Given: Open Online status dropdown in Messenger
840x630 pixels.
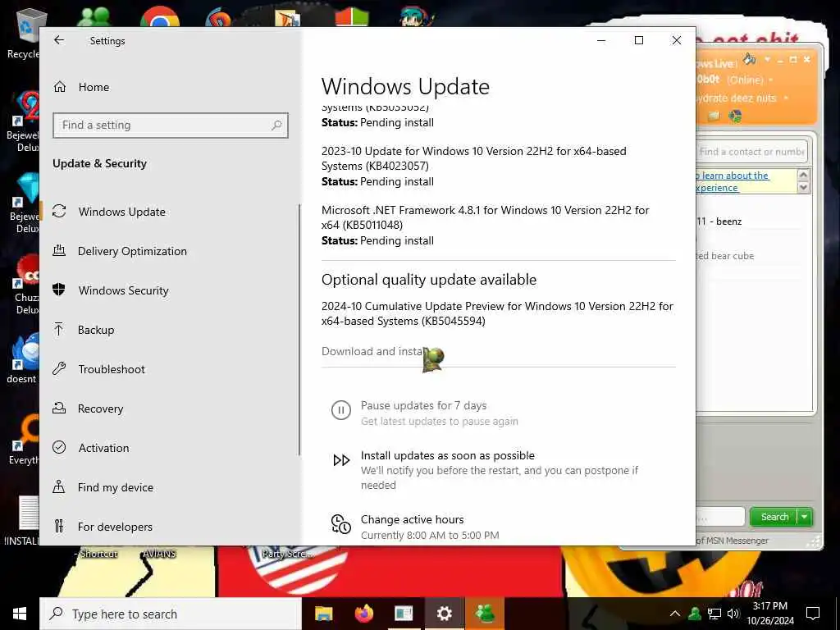Looking at the screenshot, I should click(x=771, y=80).
